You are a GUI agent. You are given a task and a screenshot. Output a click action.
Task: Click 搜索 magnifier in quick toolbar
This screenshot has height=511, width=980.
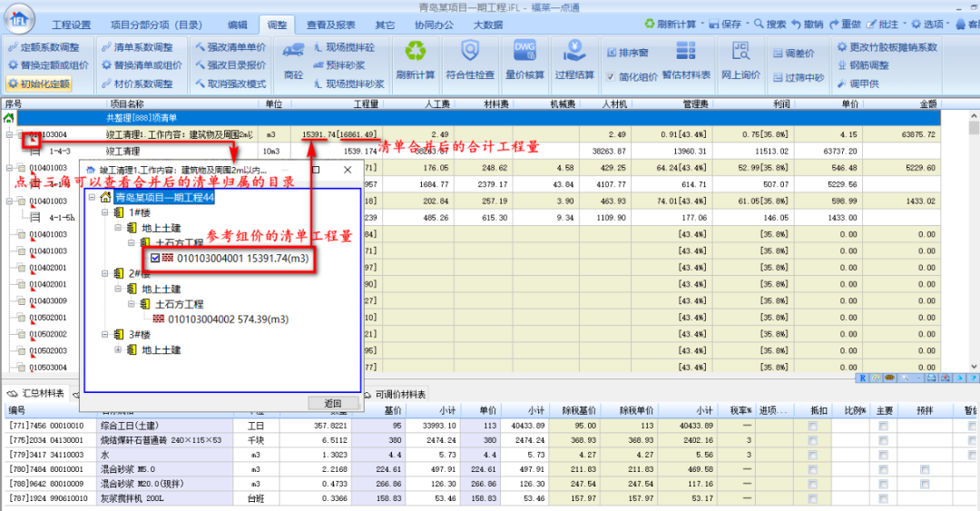[x=769, y=24]
